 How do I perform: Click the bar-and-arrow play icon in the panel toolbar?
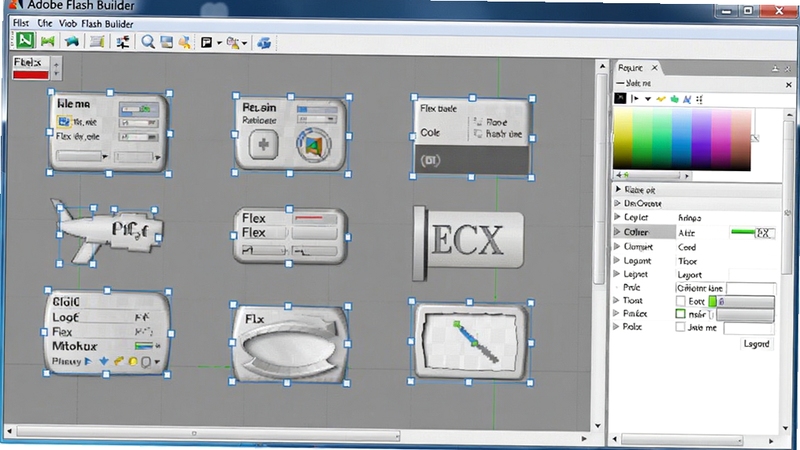635,99
